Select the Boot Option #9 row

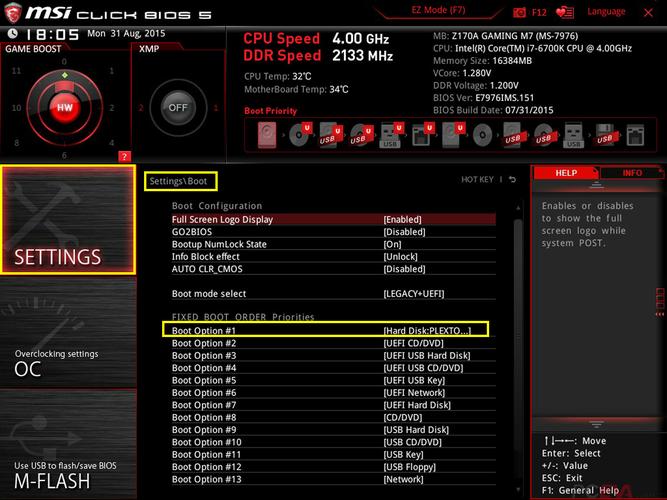(334, 429)
